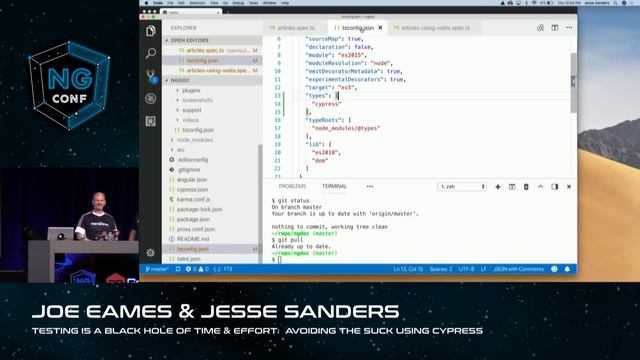Open .editorconfig in file tree
The width and height of the screenshot is (640, 360).
[193, 160]
